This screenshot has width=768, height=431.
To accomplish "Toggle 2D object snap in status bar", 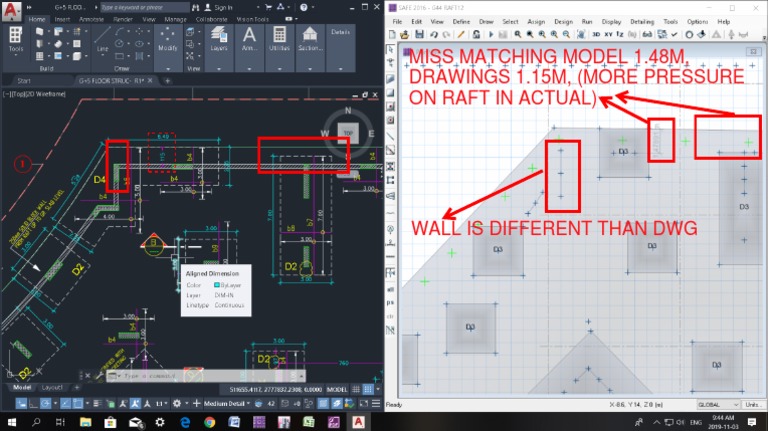I will (x=78, y=404).
